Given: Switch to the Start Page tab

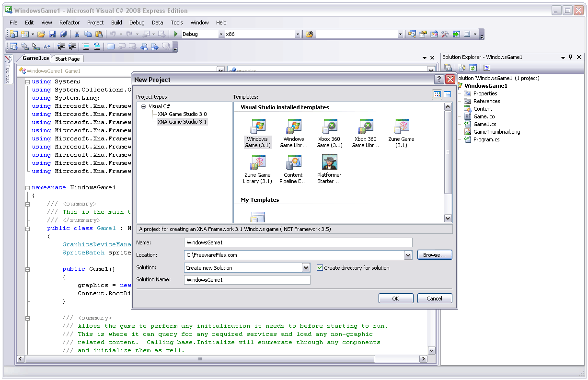Looking at the screenshot, I should coord(68,59).
